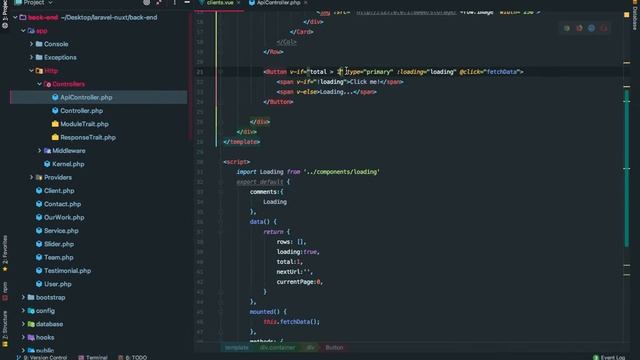Click the Console folder icon
This screenshot has width=640, height=360.
click(39, 44)
